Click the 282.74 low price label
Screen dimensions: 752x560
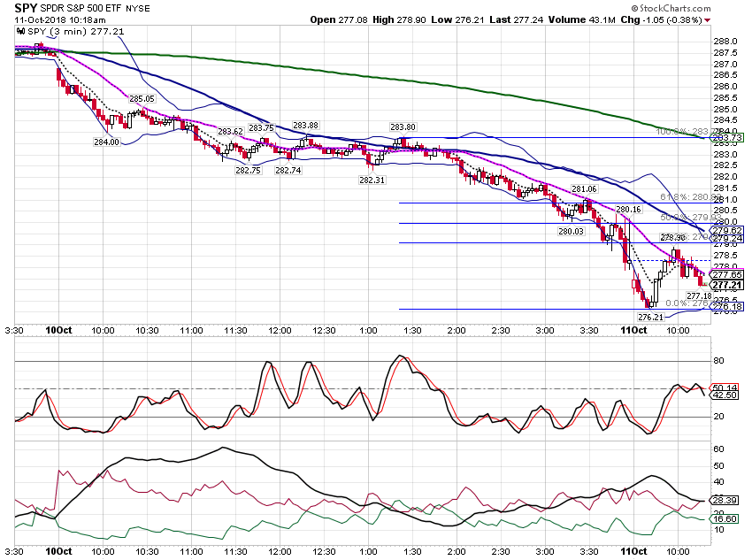(288, 170)
